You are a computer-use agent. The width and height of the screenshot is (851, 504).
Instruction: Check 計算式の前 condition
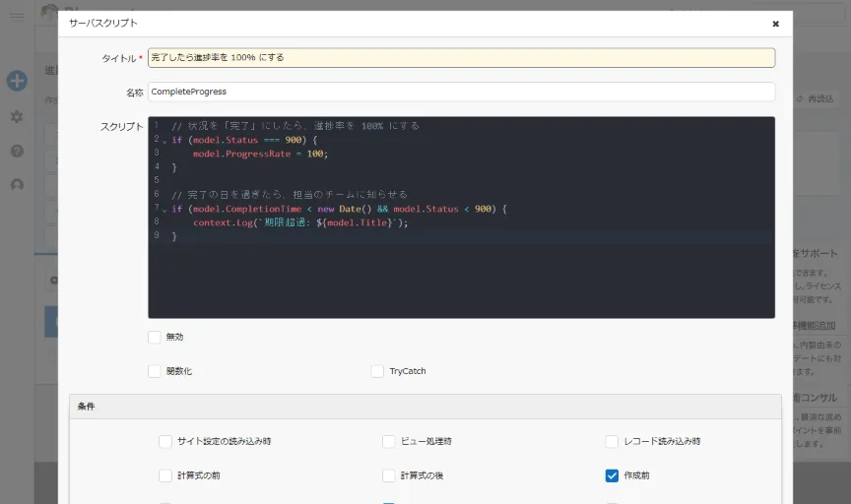coord(165,475)
